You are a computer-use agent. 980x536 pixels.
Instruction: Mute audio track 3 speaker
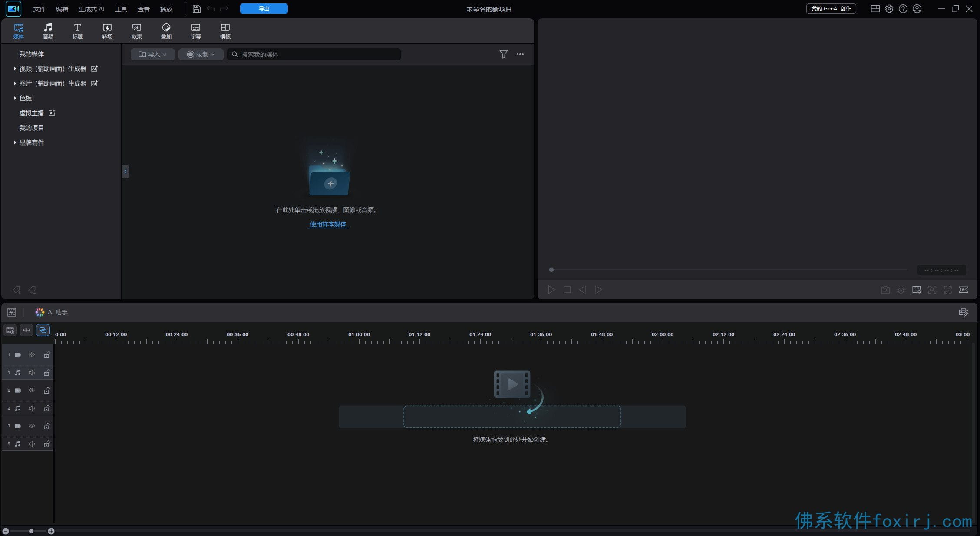[x=32, y=444]
